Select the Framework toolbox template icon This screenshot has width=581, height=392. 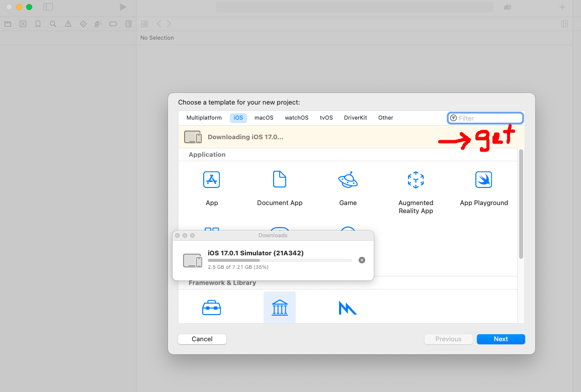tap(212, 308)
